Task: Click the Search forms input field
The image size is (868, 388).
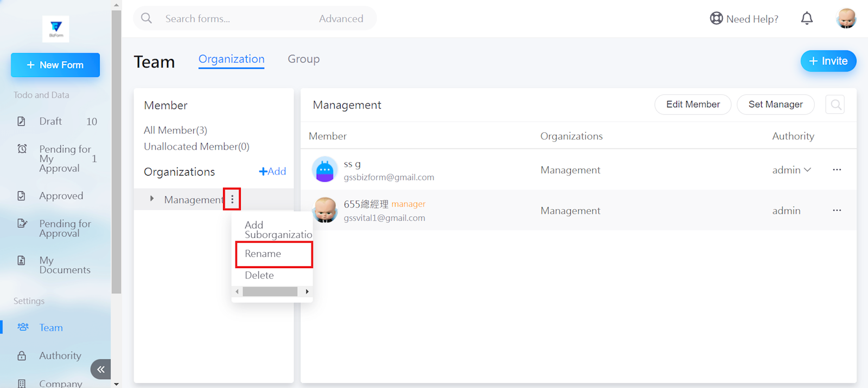Action: [x=233, y=18]
